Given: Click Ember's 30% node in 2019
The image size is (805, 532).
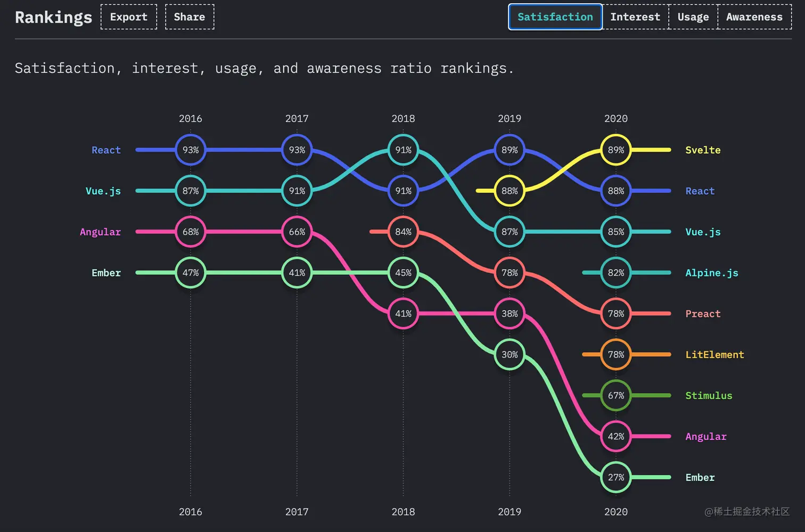Looking at the screenshot, I should [x=510, y=355].
